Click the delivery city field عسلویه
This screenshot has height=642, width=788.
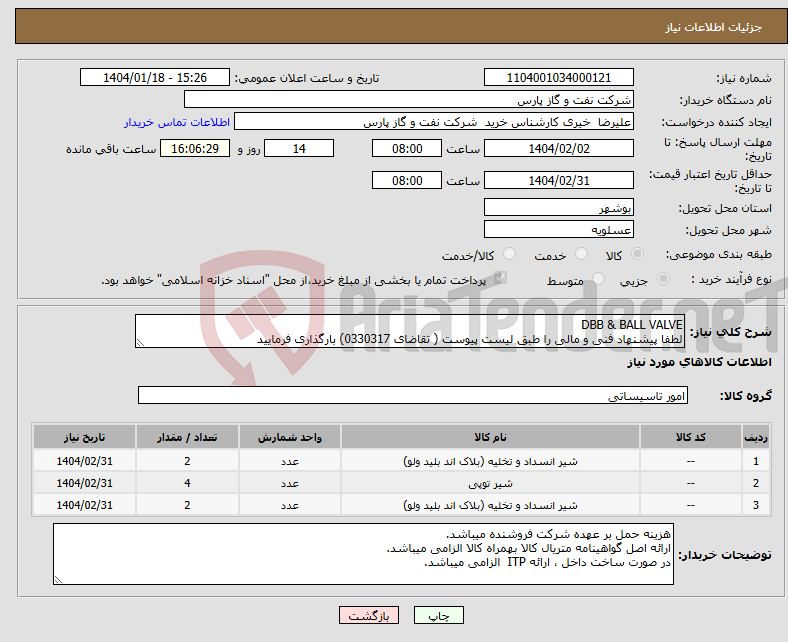coord(558,229)
